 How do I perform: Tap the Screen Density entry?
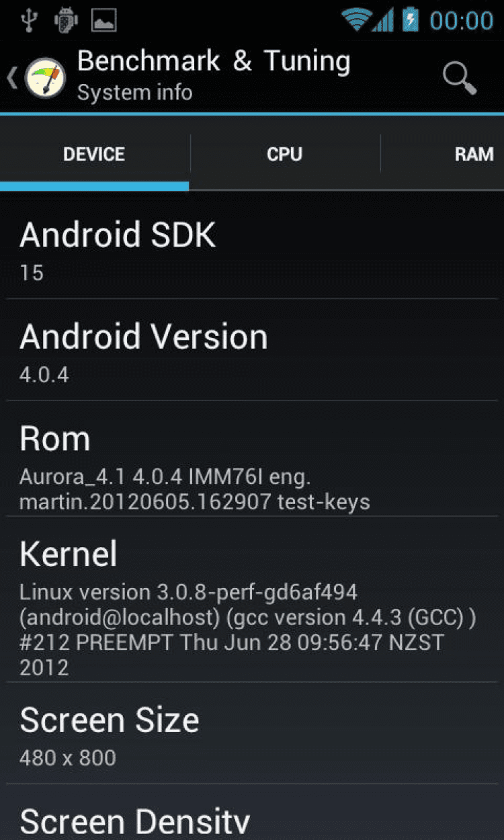click(252, 812)
